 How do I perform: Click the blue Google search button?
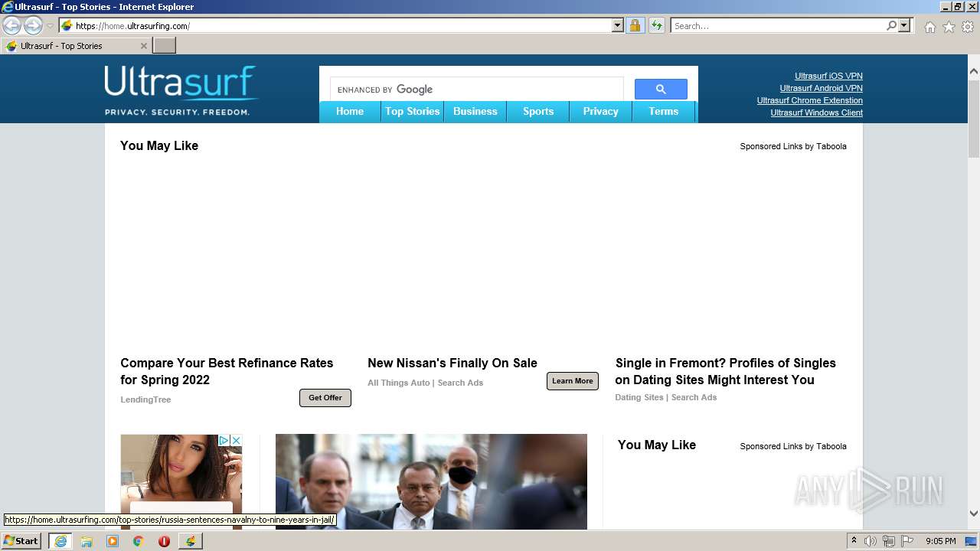(661, 90)
